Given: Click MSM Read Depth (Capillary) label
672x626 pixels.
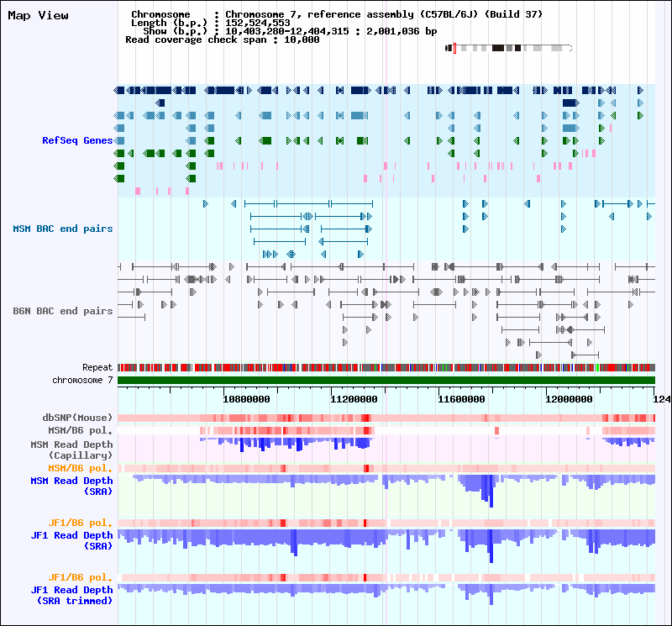Looking at the screenshot, I should click(x=71, y=450).
